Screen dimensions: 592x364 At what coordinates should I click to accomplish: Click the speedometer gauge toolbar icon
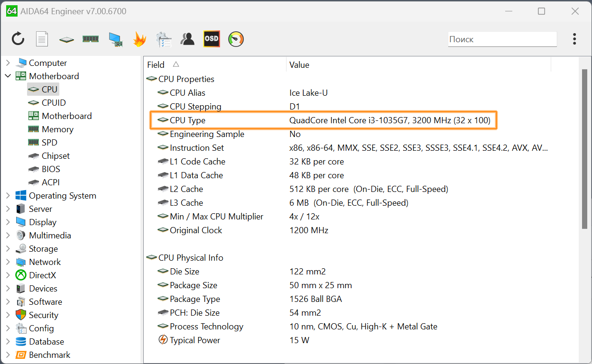click(236, 39)
